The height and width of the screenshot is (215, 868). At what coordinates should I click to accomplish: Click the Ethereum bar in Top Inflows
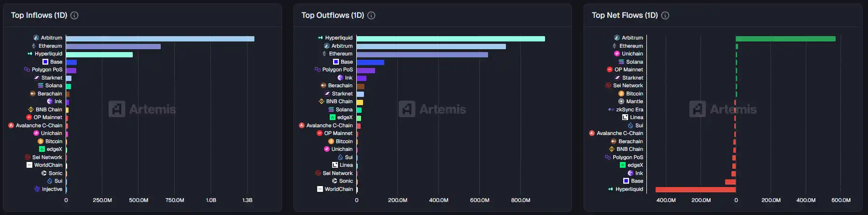pyautogui.click(x=113, y=46)
